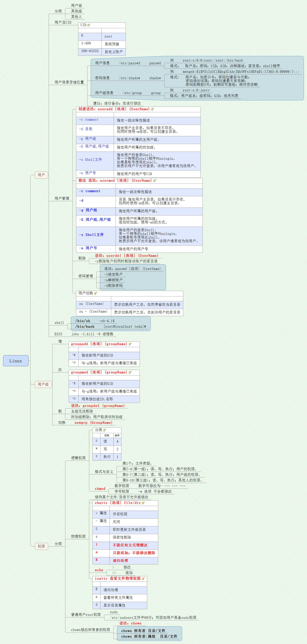This screenshot has width=307, height=644.
Task: Select the shell node under 用户
Action: pyautogui.click(x=59, y=323)
